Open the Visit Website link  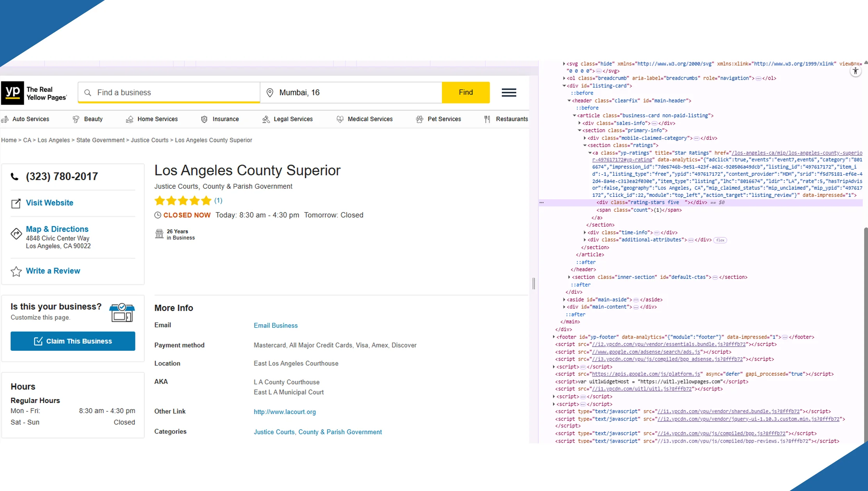coord(50,203)
